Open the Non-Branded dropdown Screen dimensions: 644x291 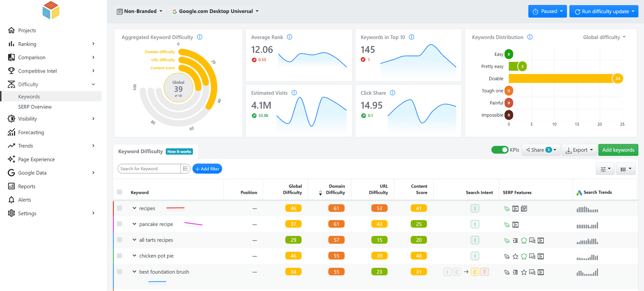pyautogui.click(x=140, y=11)
